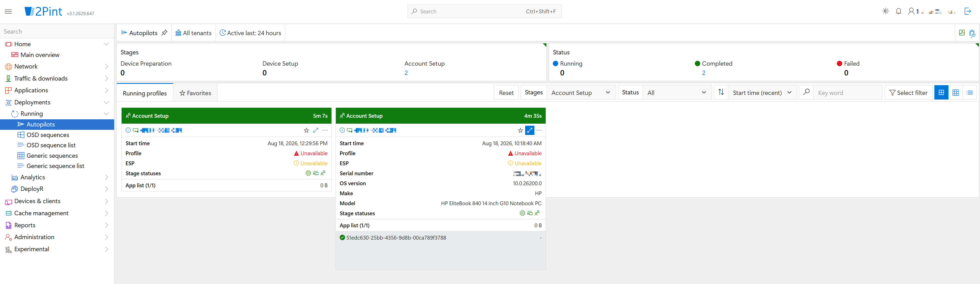Open more options on 4m 35s card

tap(539, 130)
